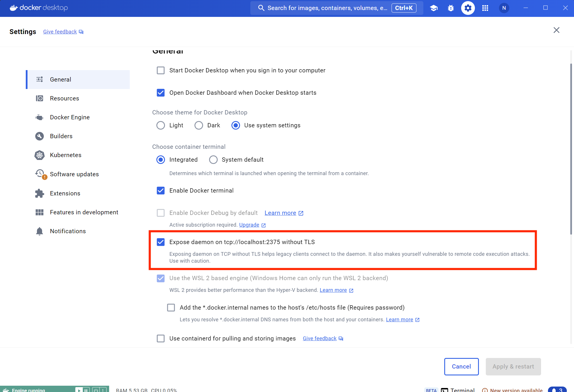The width and height of the screenshot is (574, 392).
Task: Select System default container terminal
Action: pyautogui.click(x=213, y=160)
